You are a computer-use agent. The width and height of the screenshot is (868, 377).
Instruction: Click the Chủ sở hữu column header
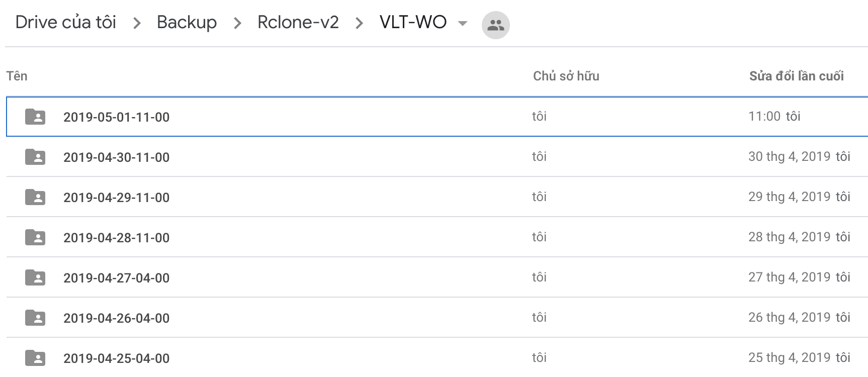click(566, 76)
